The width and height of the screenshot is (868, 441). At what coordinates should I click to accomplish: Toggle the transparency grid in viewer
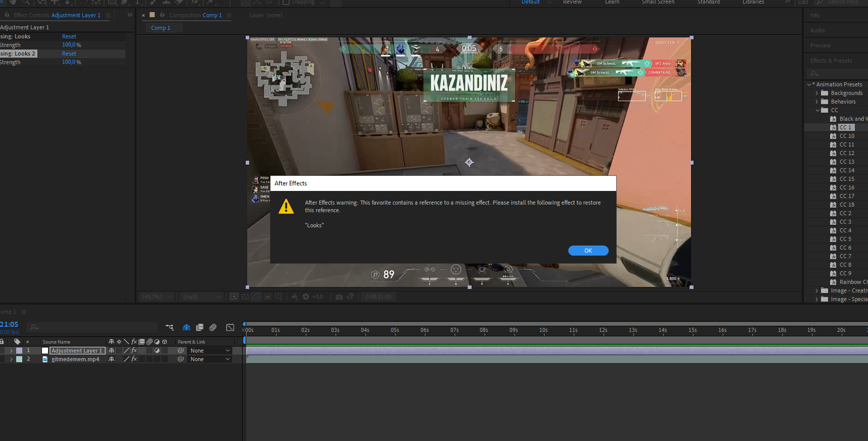point(245,297)
